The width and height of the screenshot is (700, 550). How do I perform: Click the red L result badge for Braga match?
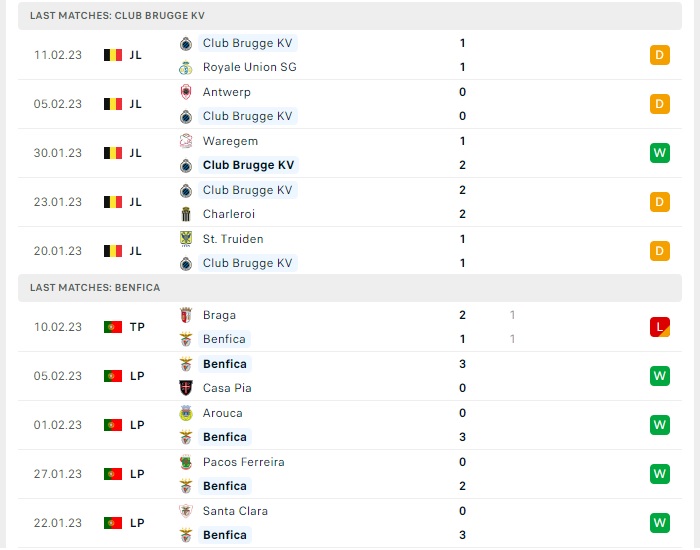pos(660,327)
